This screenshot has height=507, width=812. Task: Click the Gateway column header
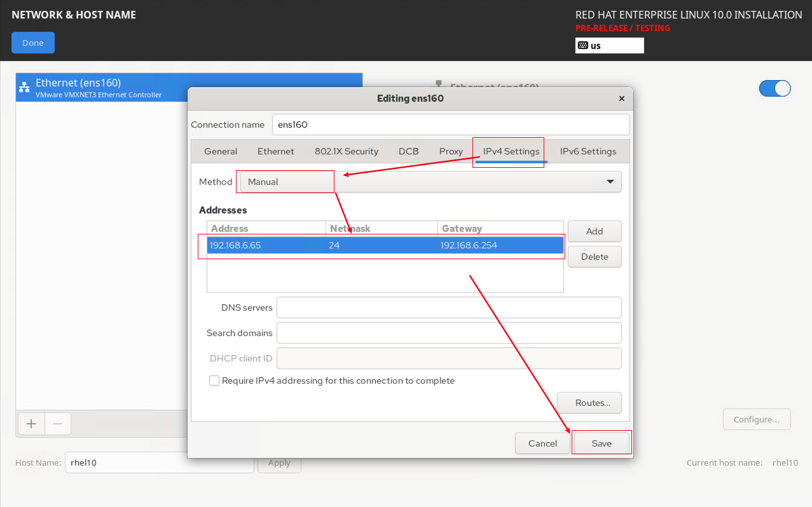coord(501,229)
